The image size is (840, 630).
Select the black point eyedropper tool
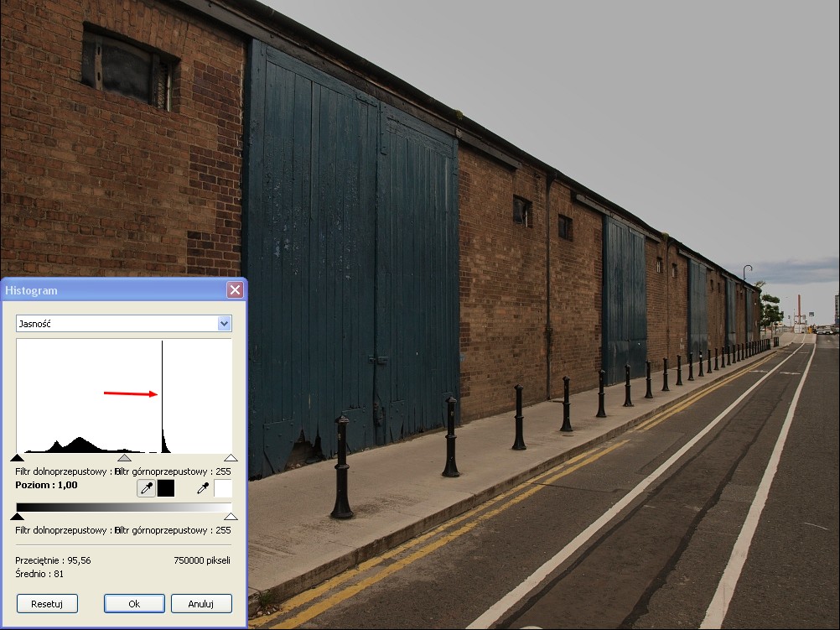tap(146, 488)
